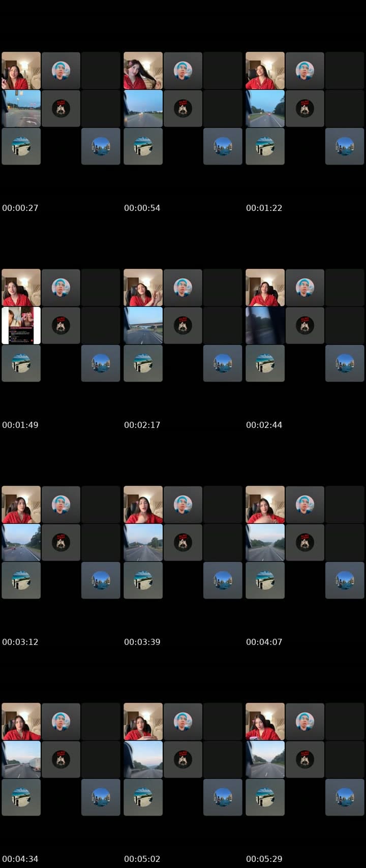Click the dark logo avatar in the 00:05:29 frame
This screenshot has height=868, width=366.
point(305,759)
